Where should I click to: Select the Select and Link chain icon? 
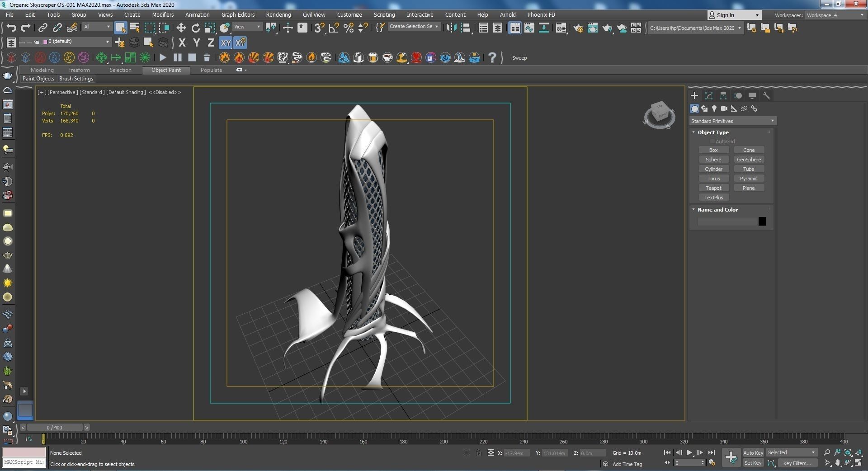[x=42, y=28]
